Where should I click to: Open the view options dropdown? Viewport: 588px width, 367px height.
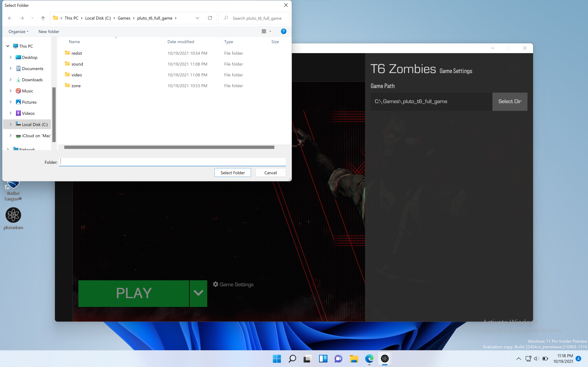(270, 31)
